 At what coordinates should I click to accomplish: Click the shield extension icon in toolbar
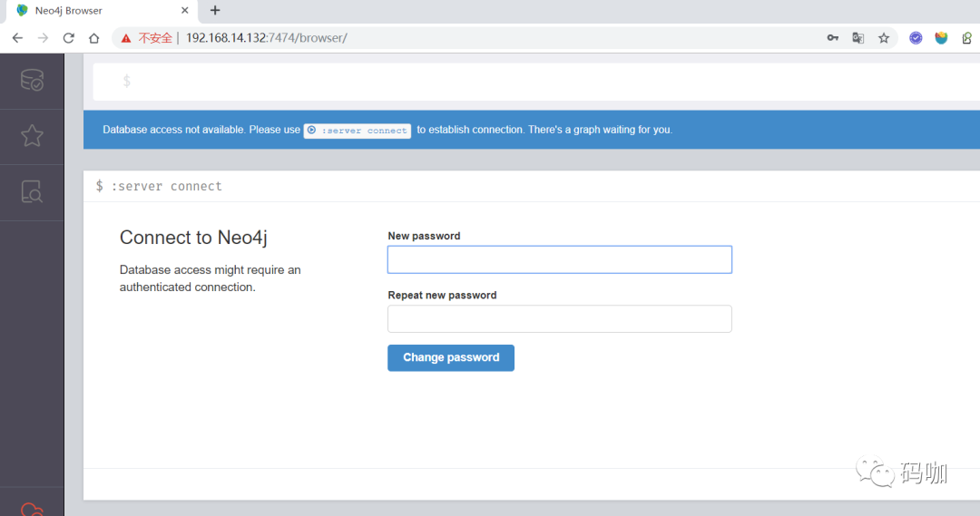coord(941,38)
